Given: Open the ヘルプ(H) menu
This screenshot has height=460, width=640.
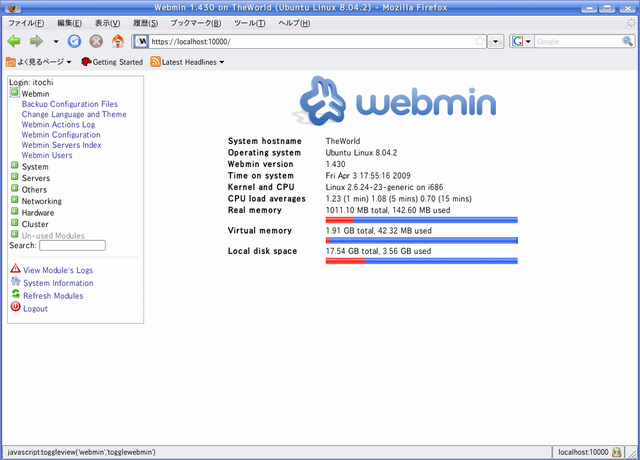Looking at the screenshot, I should tap(294, 23).
